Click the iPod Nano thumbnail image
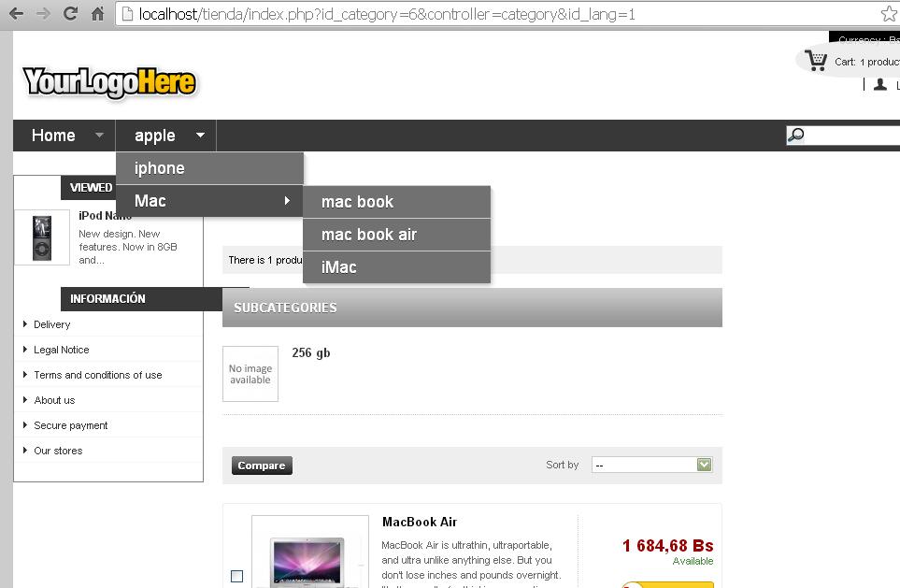 click(x=42, y=237)
